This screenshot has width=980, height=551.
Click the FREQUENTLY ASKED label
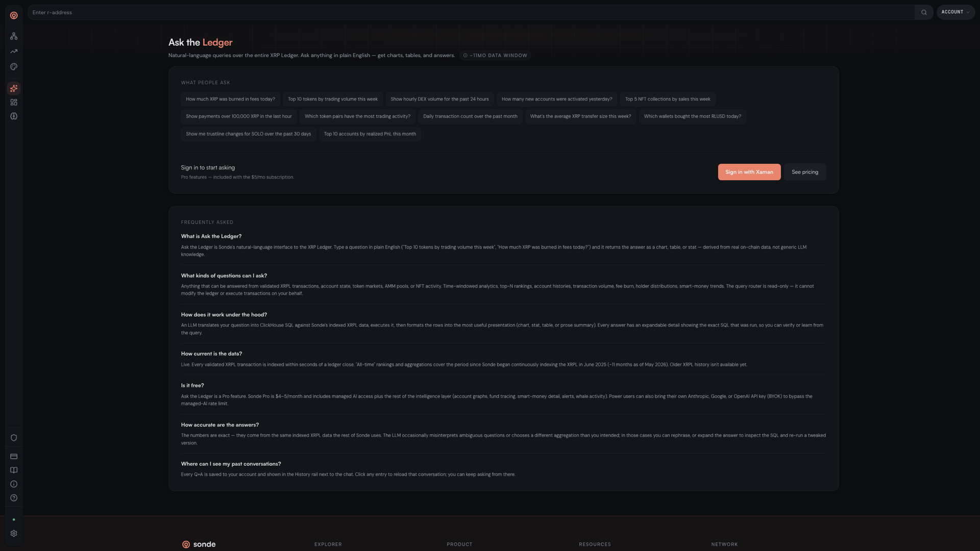(x=207, y=222)
